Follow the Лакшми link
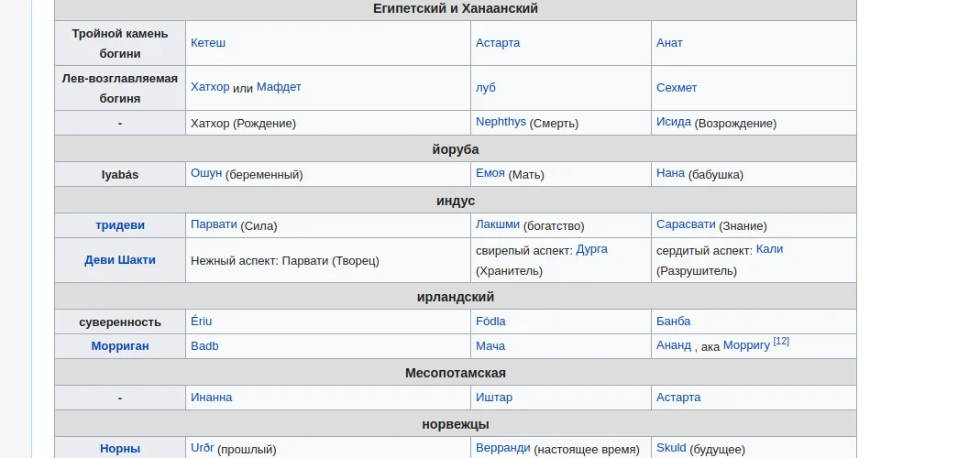 pyautogui.click(x=498, y=224)
